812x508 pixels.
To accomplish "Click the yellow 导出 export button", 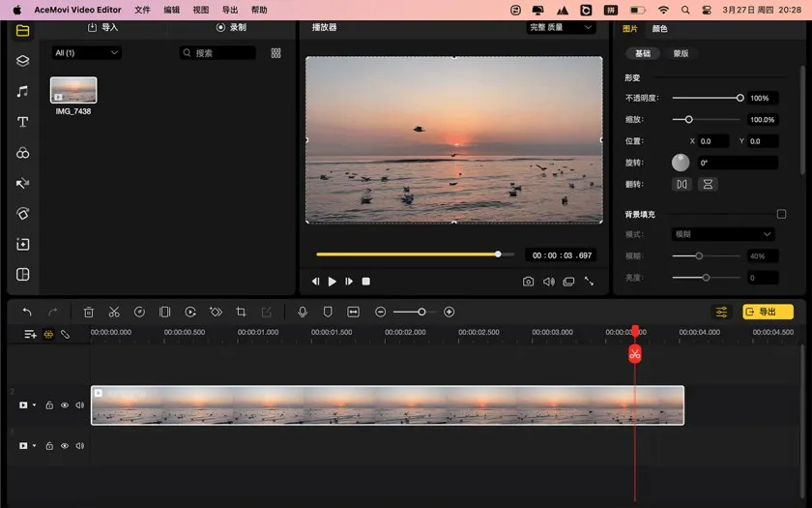I will click(x=768, y=312).
